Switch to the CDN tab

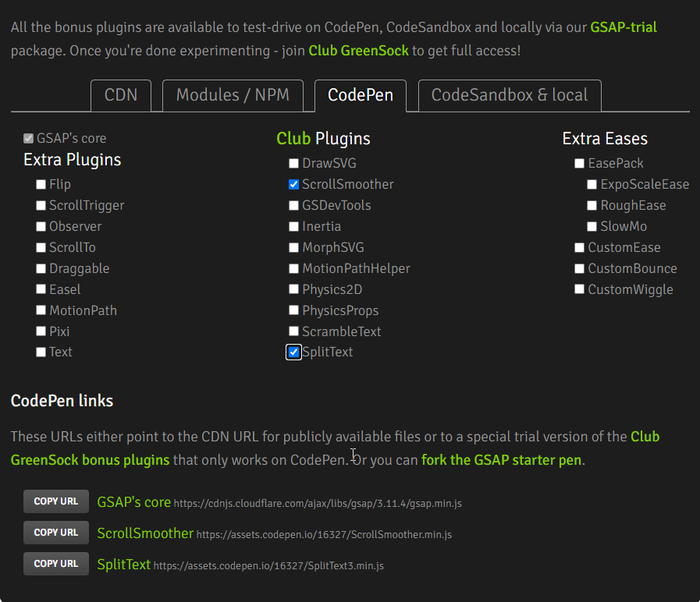(120, 95)
